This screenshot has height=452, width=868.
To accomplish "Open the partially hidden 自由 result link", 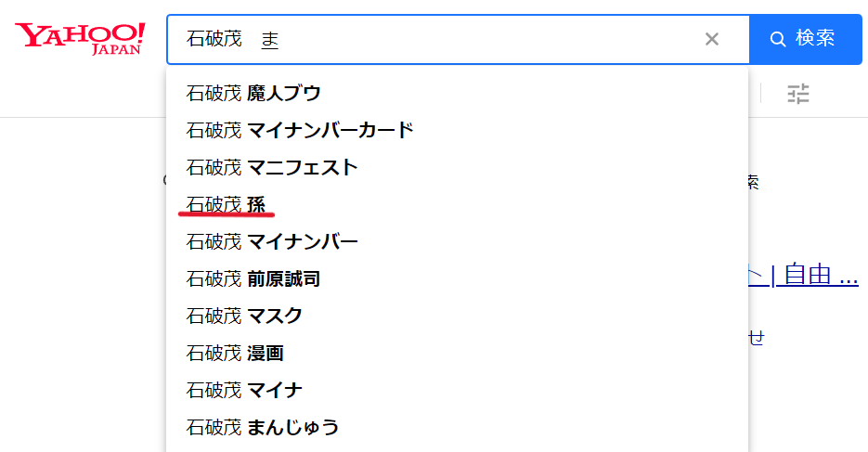I will pyautogui.click(x=804, y=275).
